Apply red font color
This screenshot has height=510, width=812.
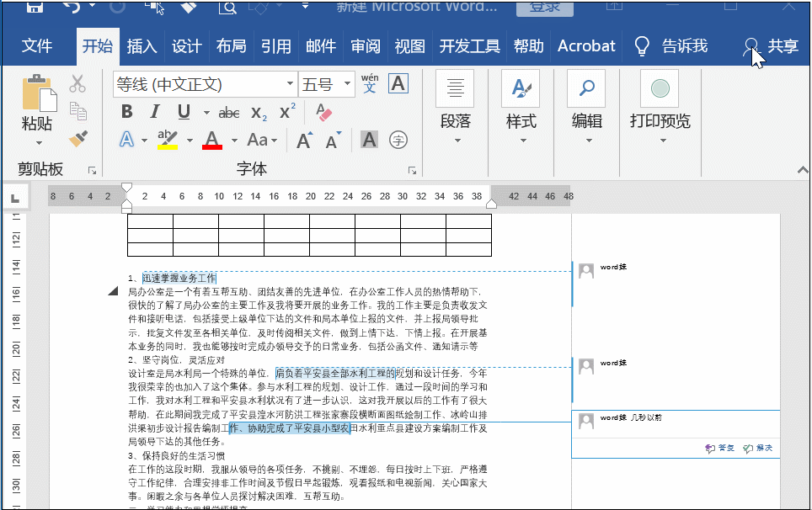pos(211,140)
